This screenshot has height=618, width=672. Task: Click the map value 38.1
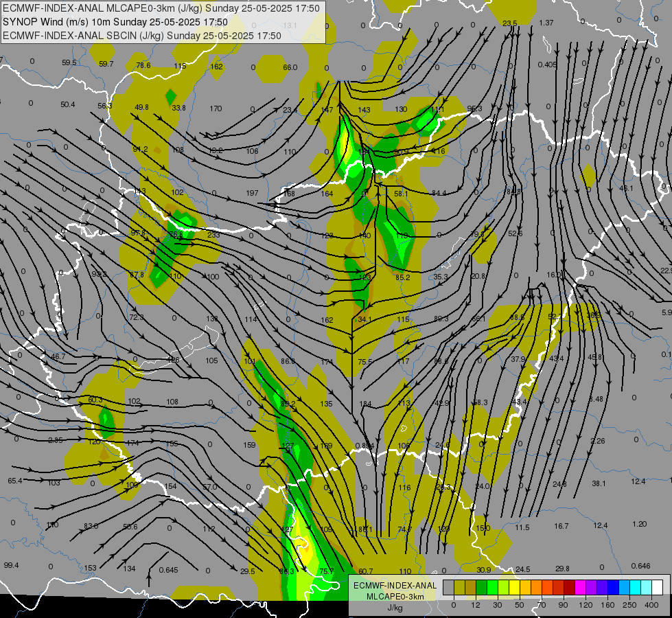[599, 483]
